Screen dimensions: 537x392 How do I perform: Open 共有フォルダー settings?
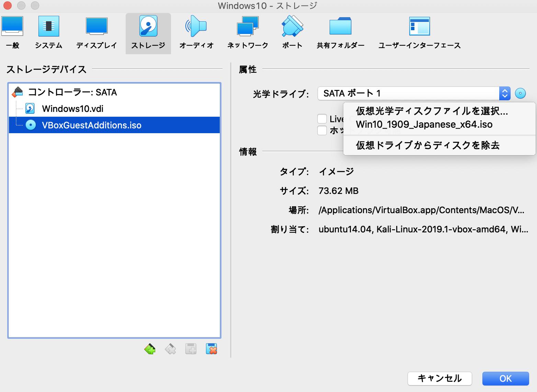tap(340, 33)
